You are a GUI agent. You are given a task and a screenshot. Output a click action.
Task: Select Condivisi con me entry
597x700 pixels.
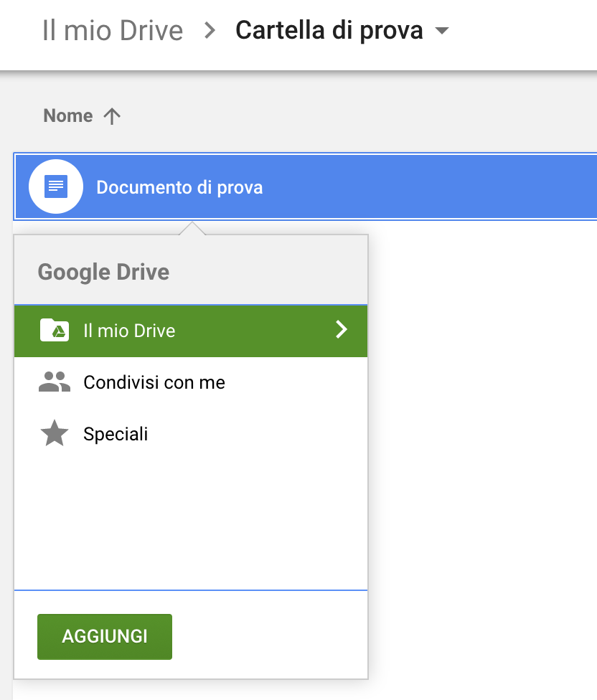point(191,382)
